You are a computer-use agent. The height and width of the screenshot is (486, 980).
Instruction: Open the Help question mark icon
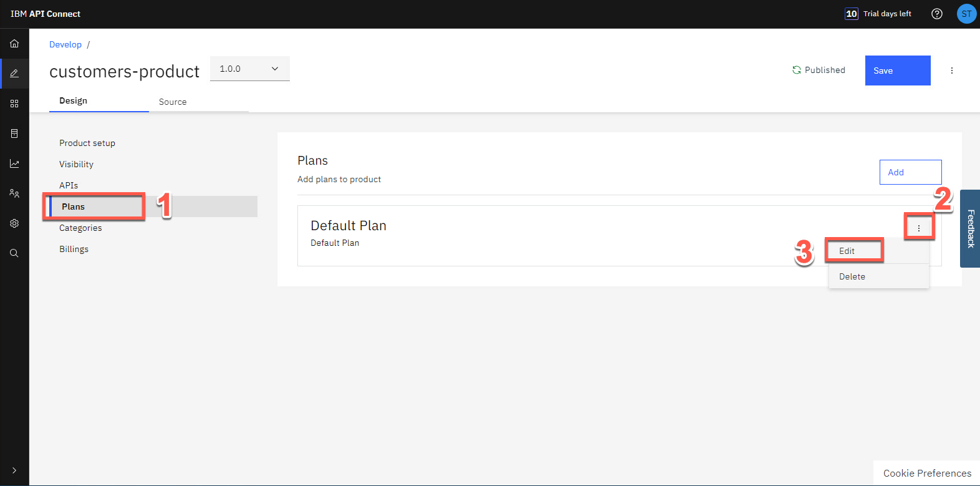pyautogui.click(x=936, y=14)
